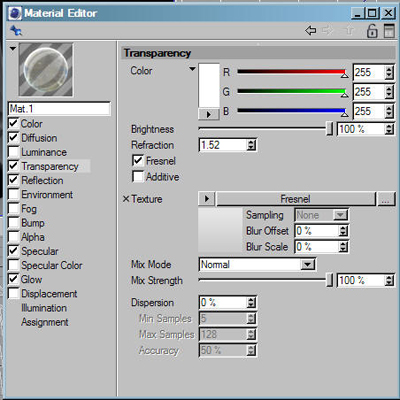Screen dimensions: 400x400
Task: Click the Mat.1 name field
Action: coord(59,109)
